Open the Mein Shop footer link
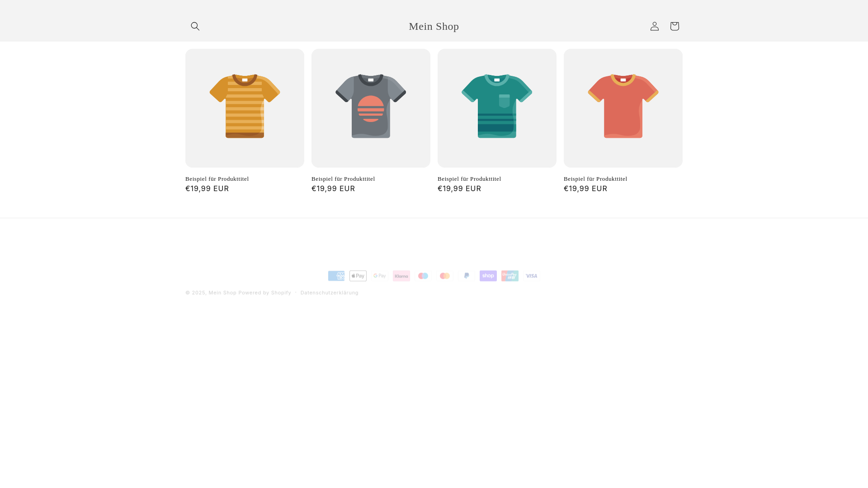 tap(222, 293)
